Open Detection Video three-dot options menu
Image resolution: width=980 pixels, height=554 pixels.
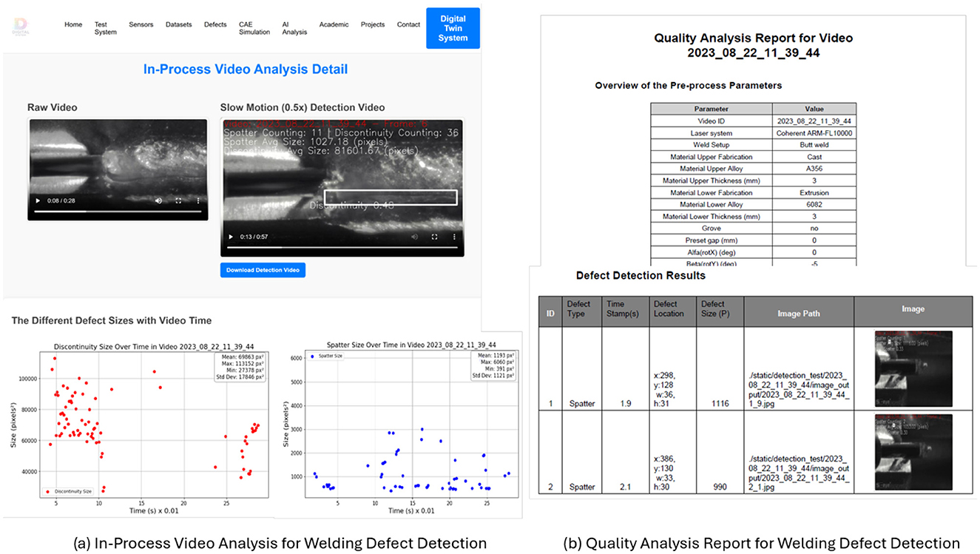tap(453, 237)
